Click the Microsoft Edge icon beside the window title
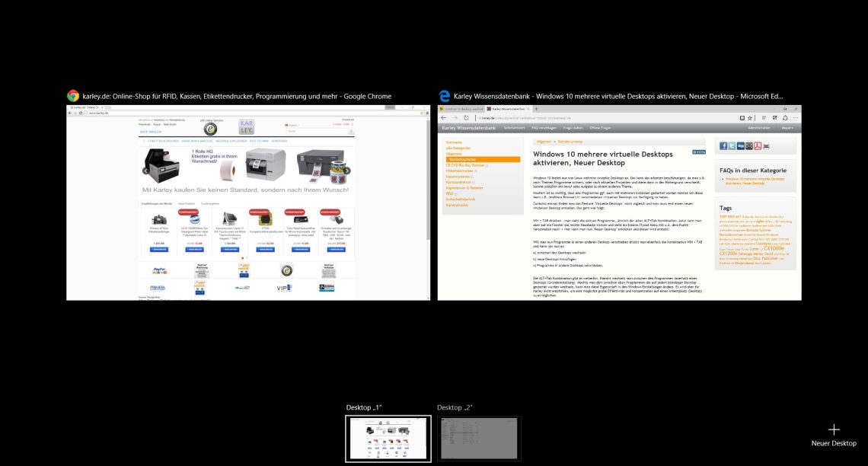Screen dimensions: 868x466 [x=444, y=96]
